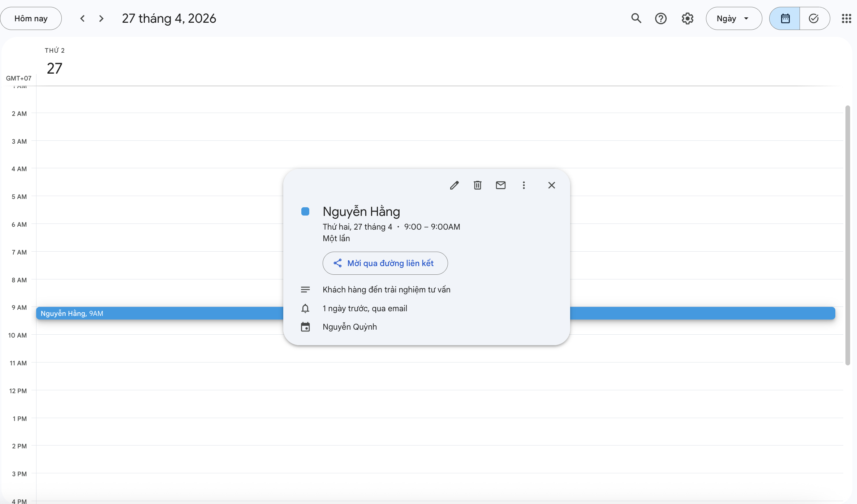This screenshot has width=857, height=504.
Task: Expand the Ngày view dropdown
Action: pos(733,18)
